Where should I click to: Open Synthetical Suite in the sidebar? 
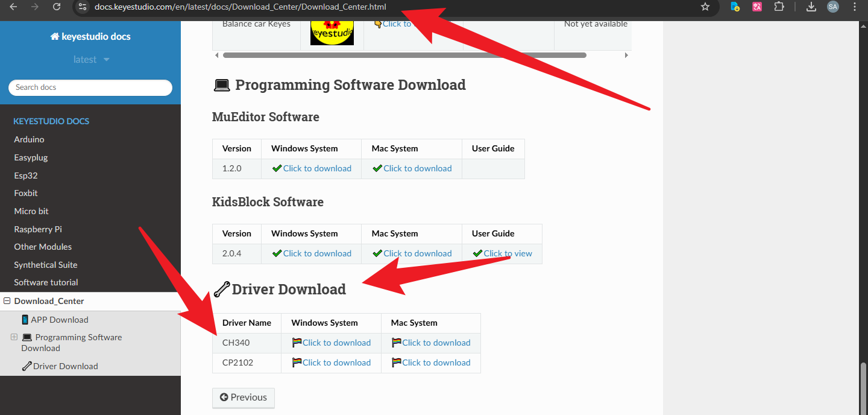coord(46,265)
